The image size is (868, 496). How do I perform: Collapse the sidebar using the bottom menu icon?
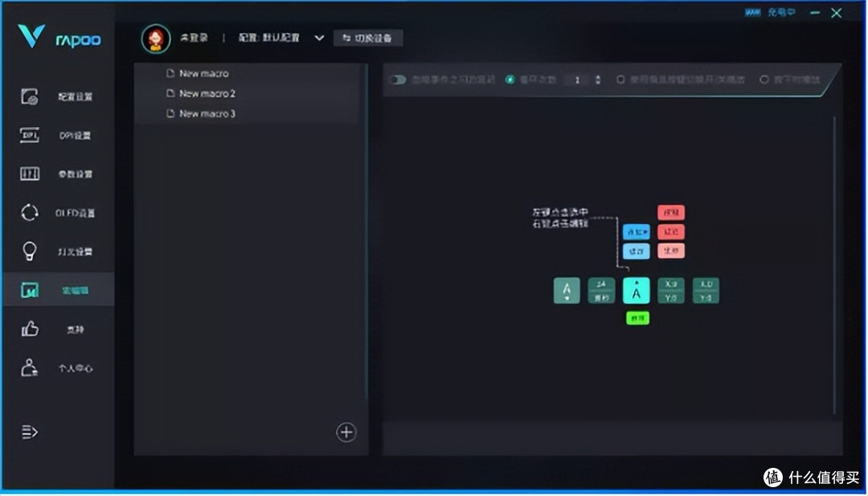point(30,431)
